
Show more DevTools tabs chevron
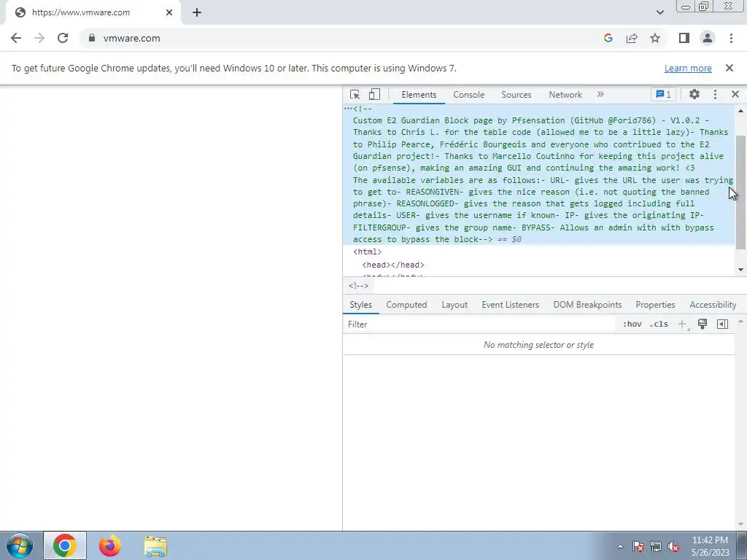tap(600, 94)
